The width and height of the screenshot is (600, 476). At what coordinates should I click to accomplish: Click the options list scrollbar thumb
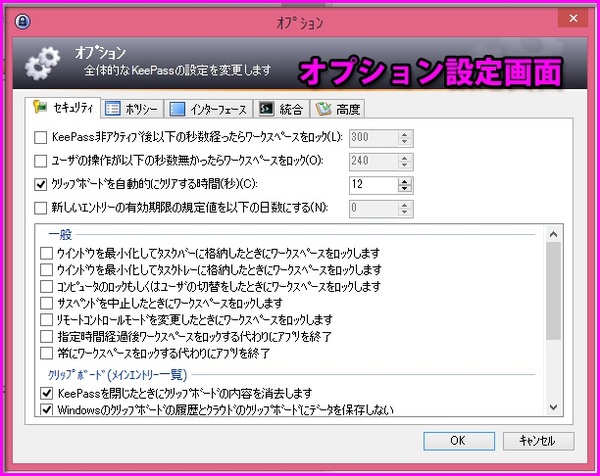pos(553,291)
